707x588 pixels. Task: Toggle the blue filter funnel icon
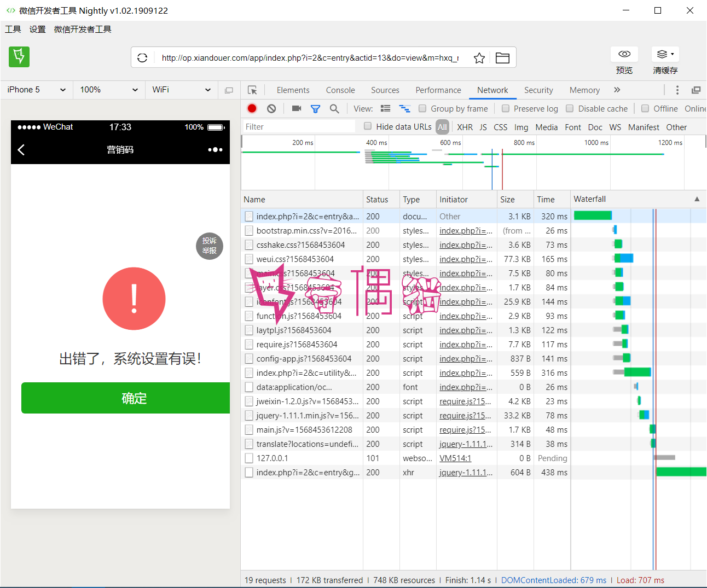(x=315, y=109)
